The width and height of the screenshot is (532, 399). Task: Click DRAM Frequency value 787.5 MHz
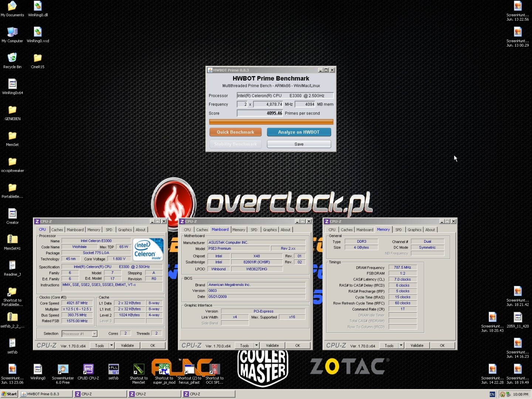tap(402, 267)
